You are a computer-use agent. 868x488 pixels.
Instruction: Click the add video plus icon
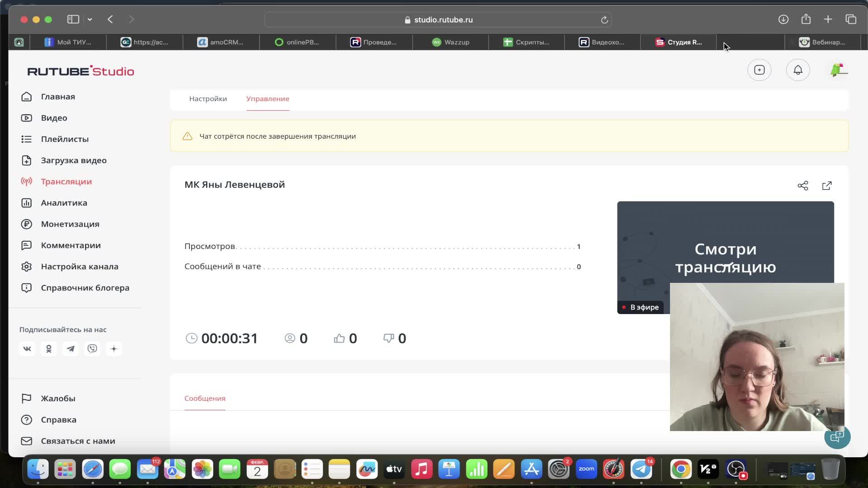click(x=759, y=70)
